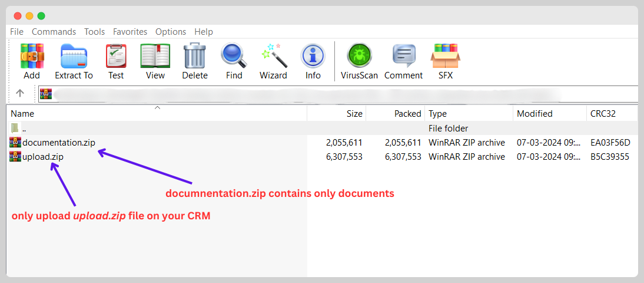Show archive Info
644x283 pixels.
click(x=313, y=57)
